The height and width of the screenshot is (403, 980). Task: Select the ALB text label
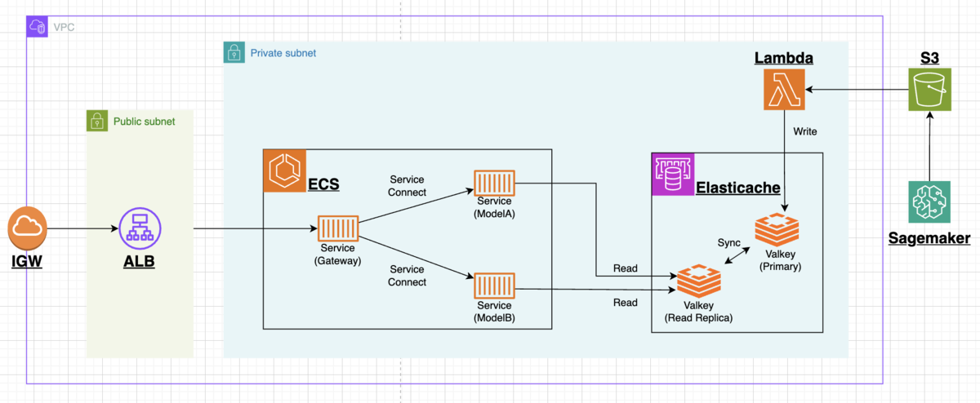click(140, 262)
